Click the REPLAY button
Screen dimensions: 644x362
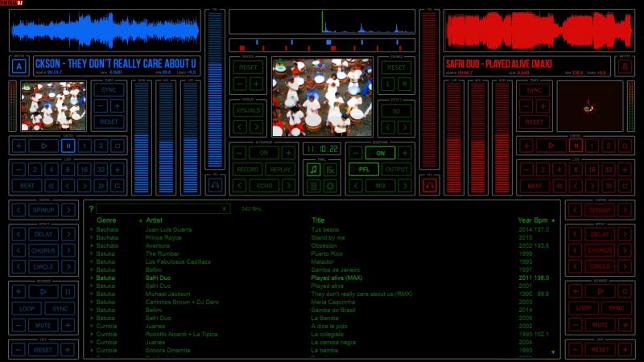pos(280,169)
